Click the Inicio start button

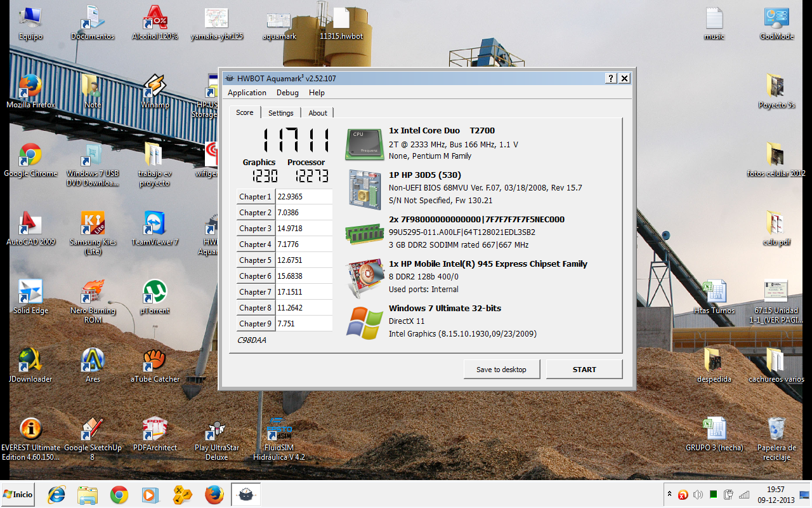coord(18,494)
